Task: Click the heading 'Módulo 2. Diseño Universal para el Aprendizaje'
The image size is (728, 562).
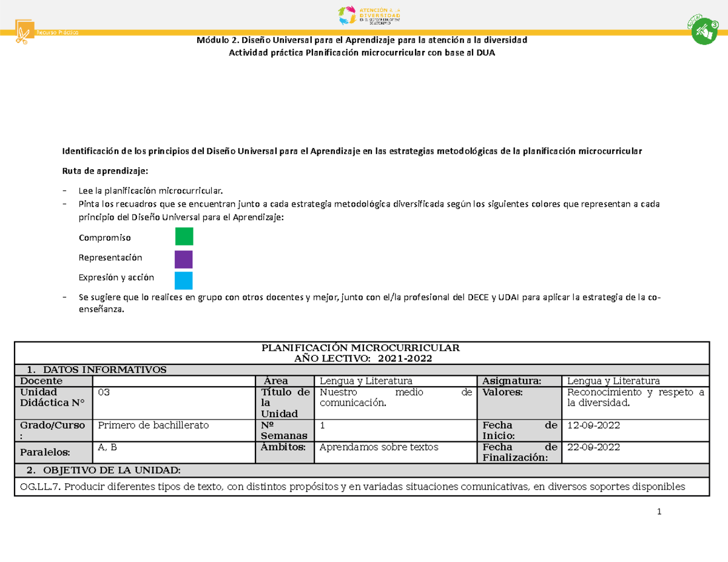Action: pyautogui.click(x=362, y=40)
